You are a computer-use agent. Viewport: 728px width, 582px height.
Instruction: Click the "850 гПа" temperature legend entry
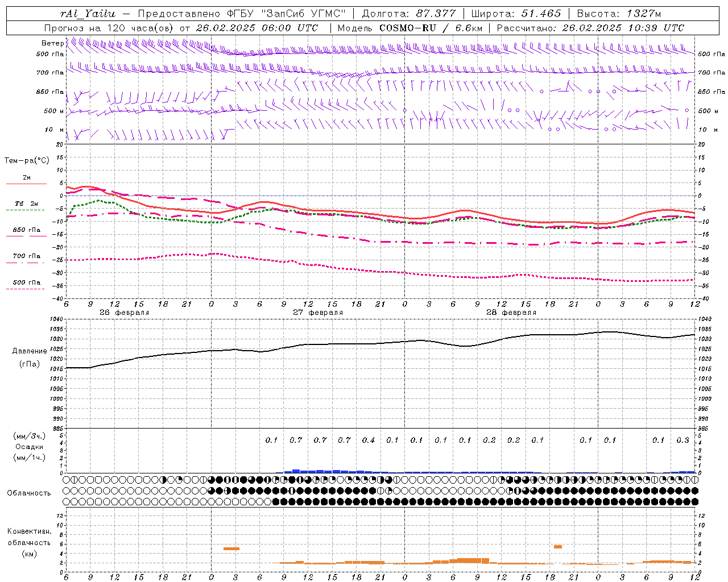tap(27, 230)
